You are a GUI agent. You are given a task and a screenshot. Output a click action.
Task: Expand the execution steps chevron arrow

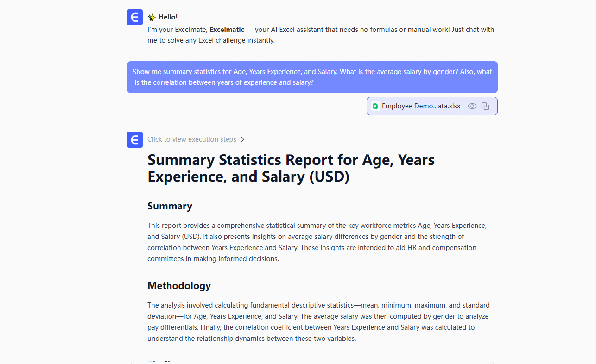click(x=242, y=139)
